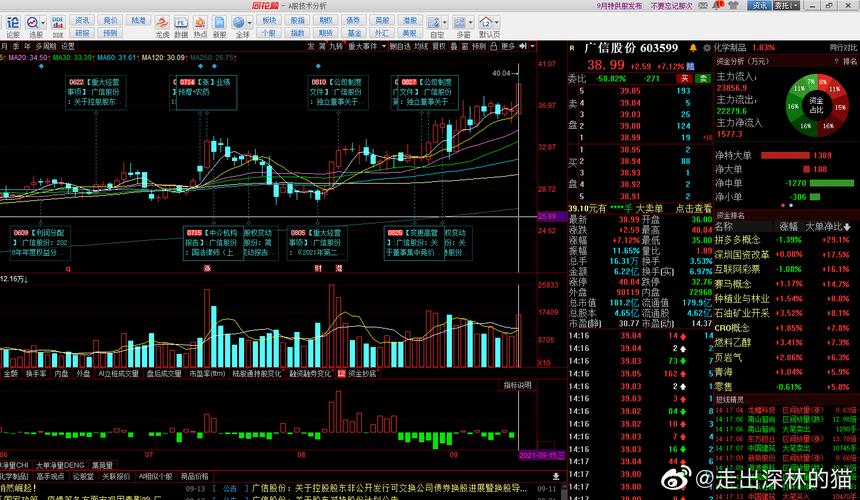
Task: Click 点击查看 in the order panel
Action: (693, 209)
